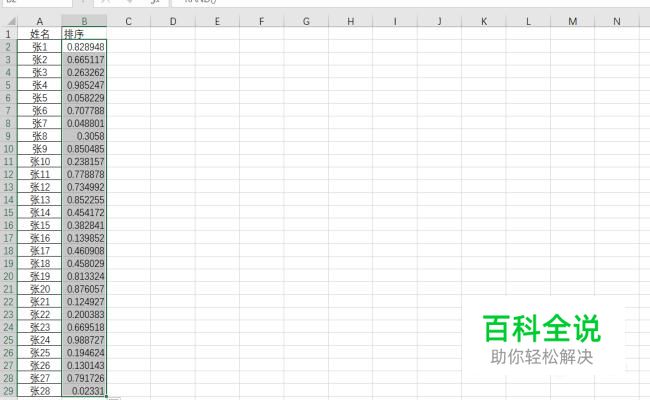The height and width of the screenshot is (400, 650).
Task: Select cell containing 张28
Action: [x=39, y=391]
